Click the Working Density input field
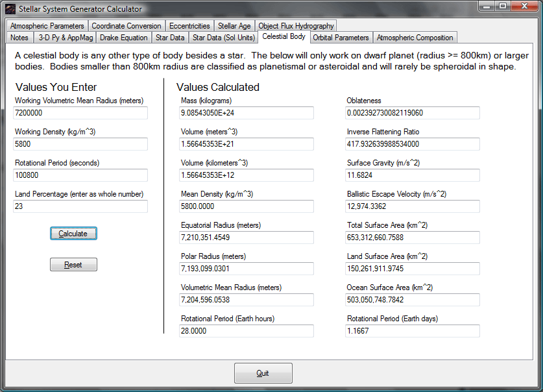 pyautogui.click(x=80, y=144)
